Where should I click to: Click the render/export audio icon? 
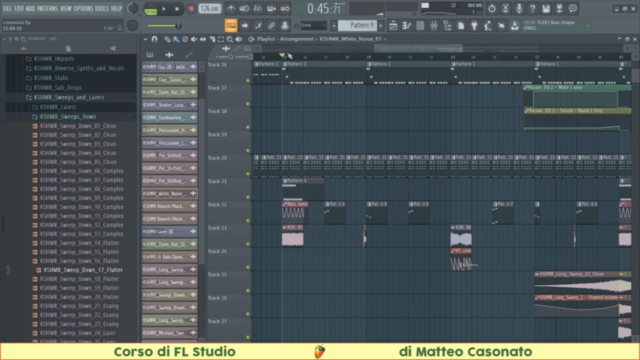click(x=559, y=9)
